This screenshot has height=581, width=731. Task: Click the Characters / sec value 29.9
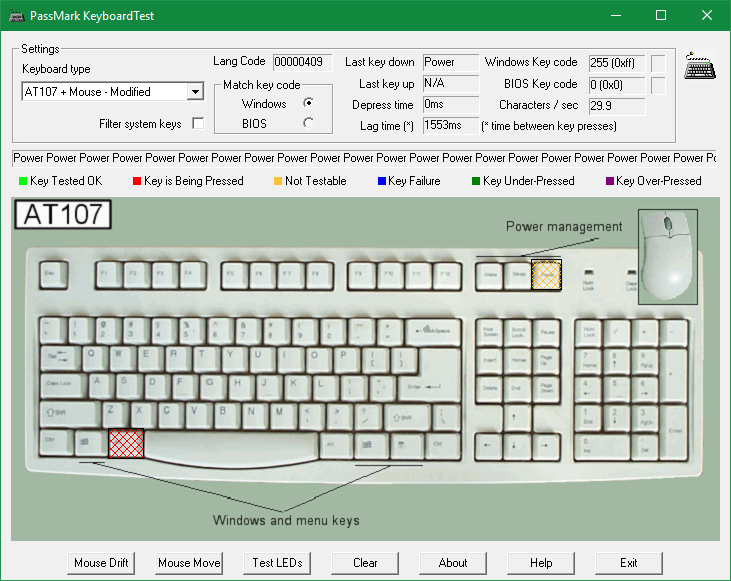(617, 106)
